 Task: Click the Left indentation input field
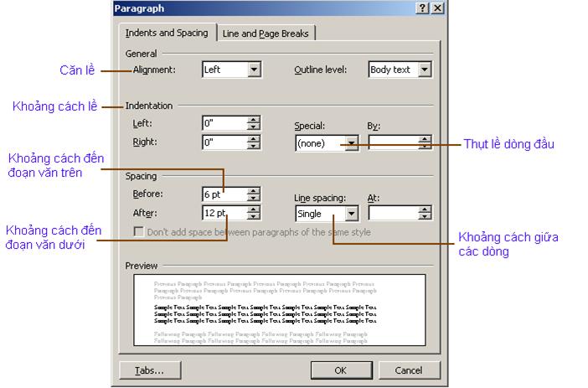(x=224, y=123)
